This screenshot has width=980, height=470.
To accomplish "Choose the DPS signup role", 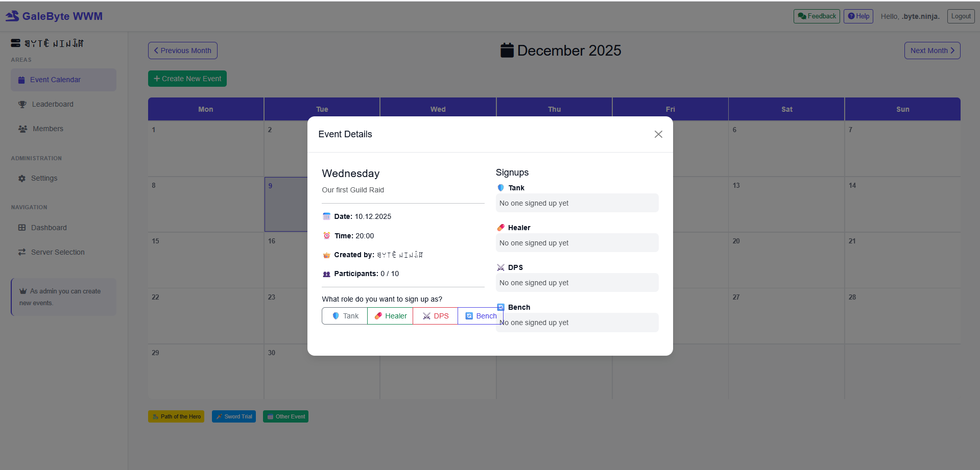I will click(x=436, y=316).
